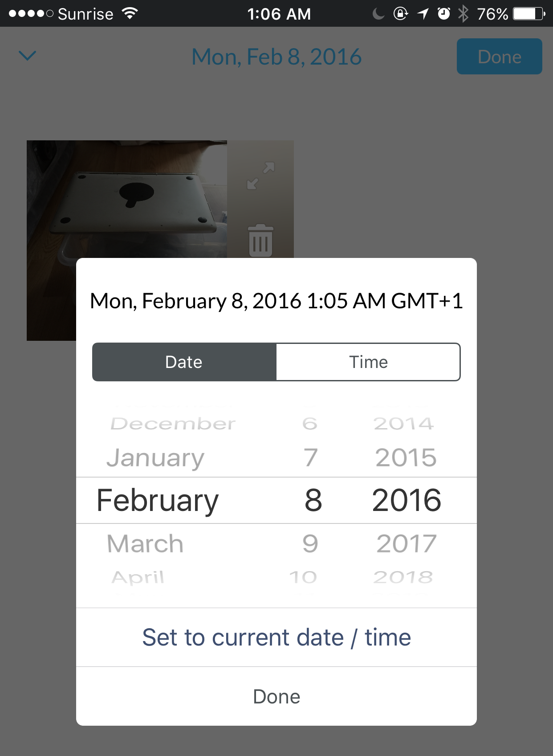Tap the expand arrows icon on photo
This screenshot has width=553, height=756.
(261, 176)
